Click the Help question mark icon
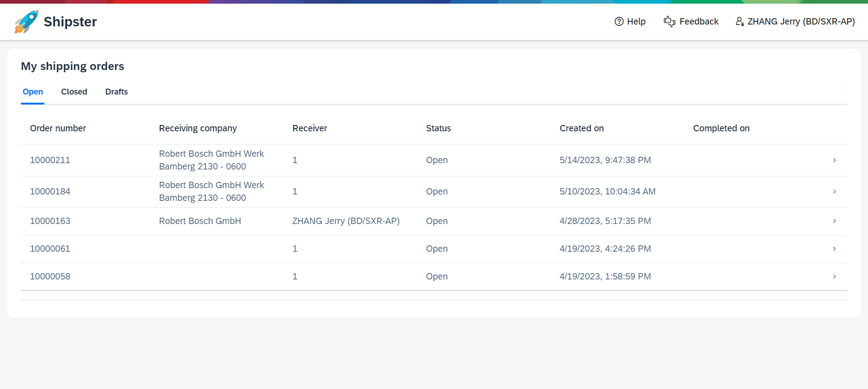Viewport: 868px width, 389px height. 619,21
